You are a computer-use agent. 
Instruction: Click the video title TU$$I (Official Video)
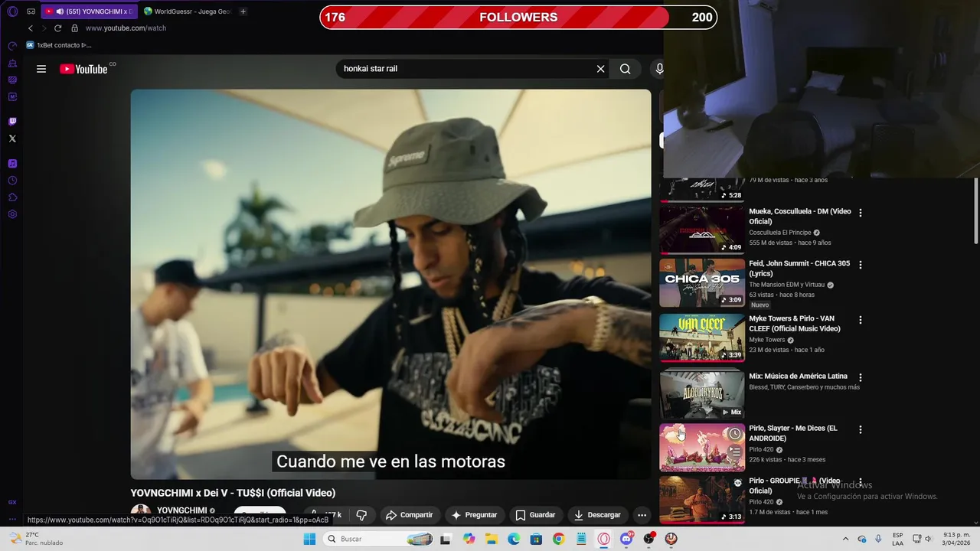click(x=233, y=493)
